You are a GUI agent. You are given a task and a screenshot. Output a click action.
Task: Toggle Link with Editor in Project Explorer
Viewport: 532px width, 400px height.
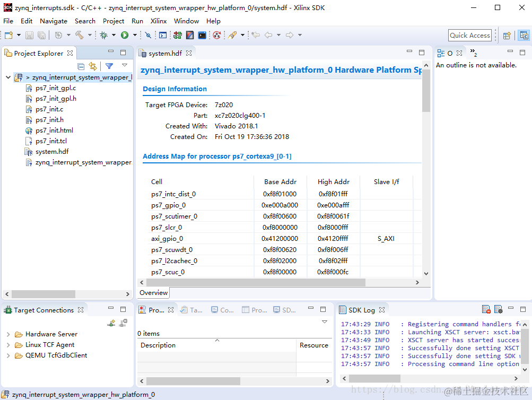pyautogui.click(x=93, y=66)
